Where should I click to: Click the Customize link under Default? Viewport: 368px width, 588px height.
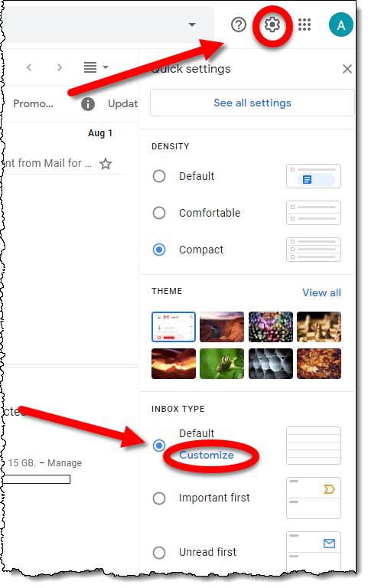[x=207, y=455]
